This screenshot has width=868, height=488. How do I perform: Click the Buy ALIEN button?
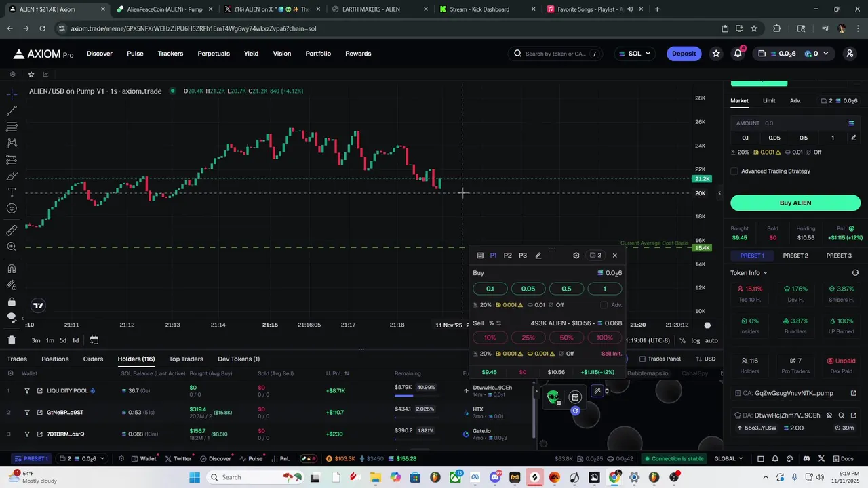pos(795,203)
